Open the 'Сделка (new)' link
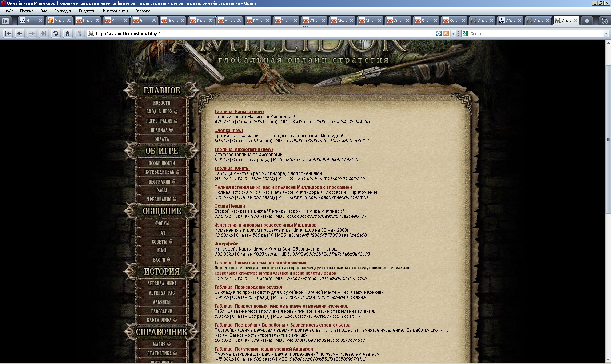 [229, 131]
